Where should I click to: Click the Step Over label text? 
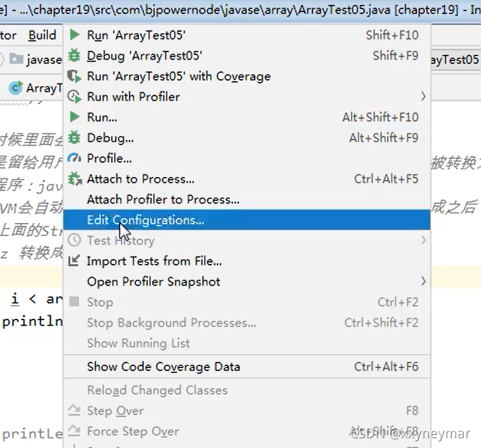(115, 410)
